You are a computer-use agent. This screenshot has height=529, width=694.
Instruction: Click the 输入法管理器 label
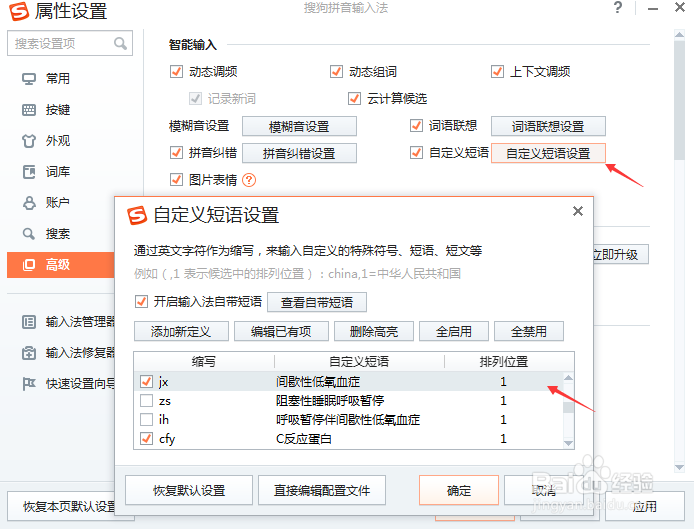coord(80,322)
